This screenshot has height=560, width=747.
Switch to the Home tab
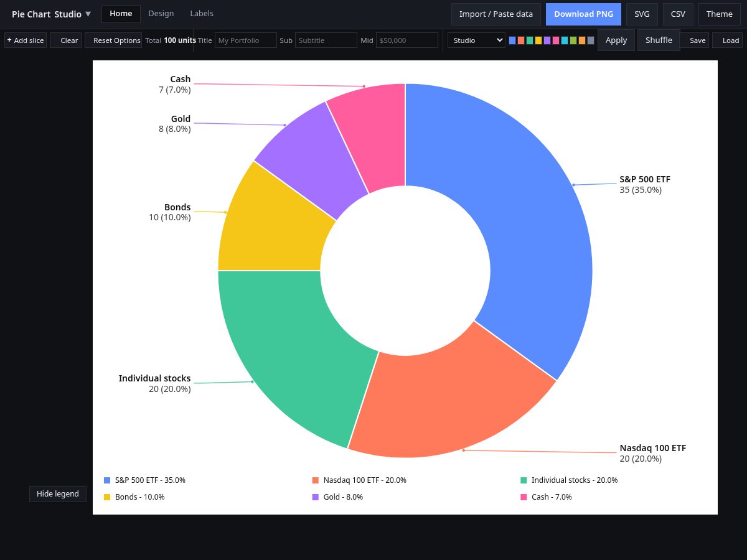(121, 14)
